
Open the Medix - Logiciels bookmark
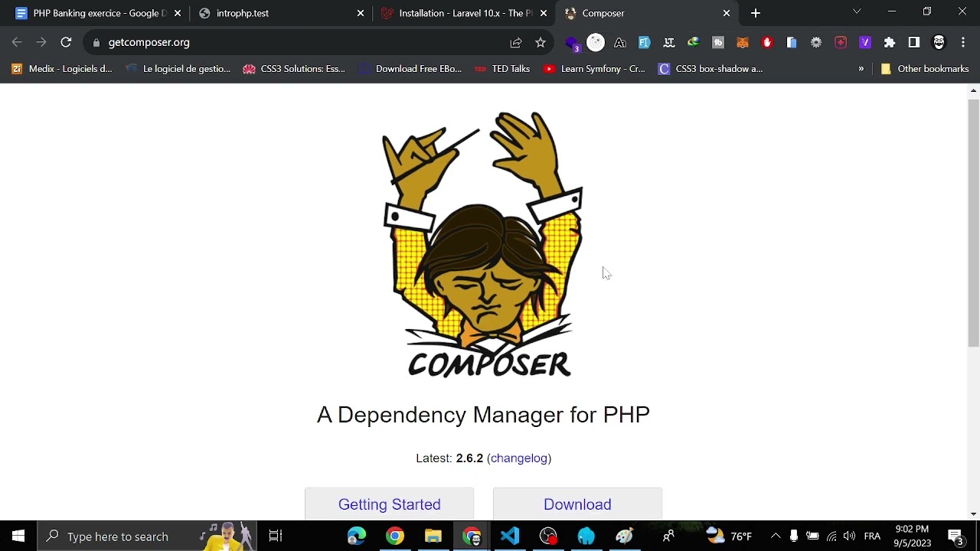point(62,69)
